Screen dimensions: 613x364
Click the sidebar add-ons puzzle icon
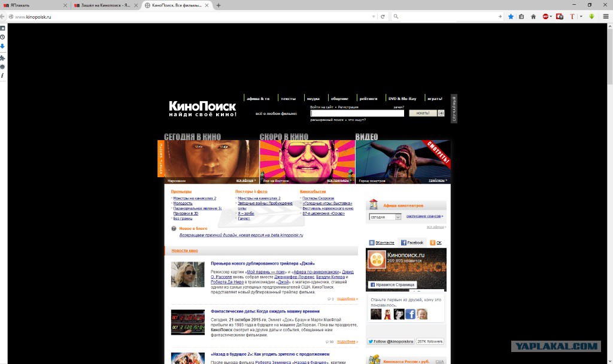2,58
